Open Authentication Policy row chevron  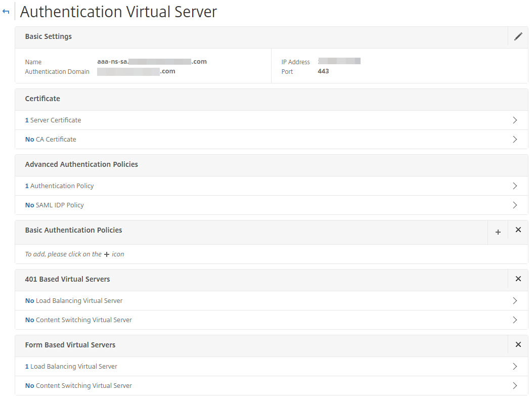[x=515, y=186]
